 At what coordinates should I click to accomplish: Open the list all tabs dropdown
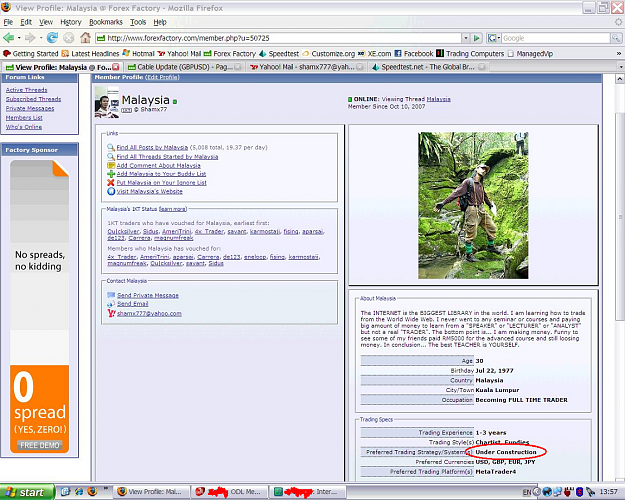(x=621, y=67)
